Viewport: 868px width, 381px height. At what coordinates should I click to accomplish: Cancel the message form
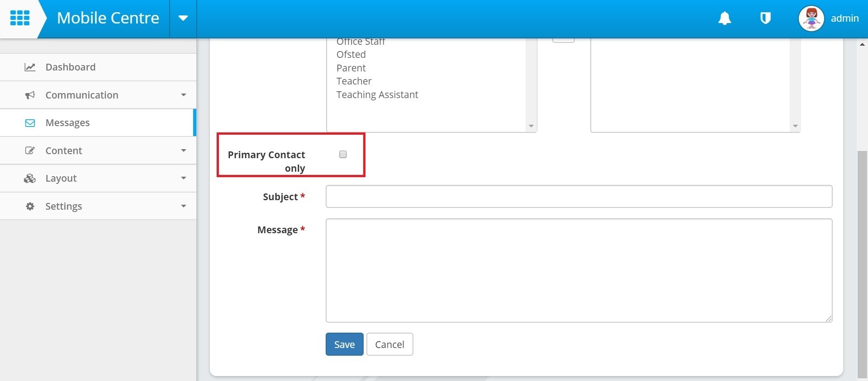389,344
